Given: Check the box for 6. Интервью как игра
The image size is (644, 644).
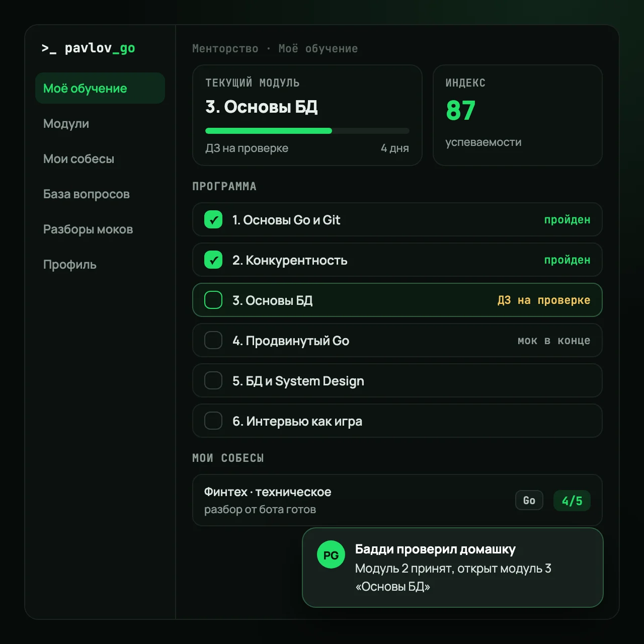Looking at the screenshot, I should pos(213,421).
